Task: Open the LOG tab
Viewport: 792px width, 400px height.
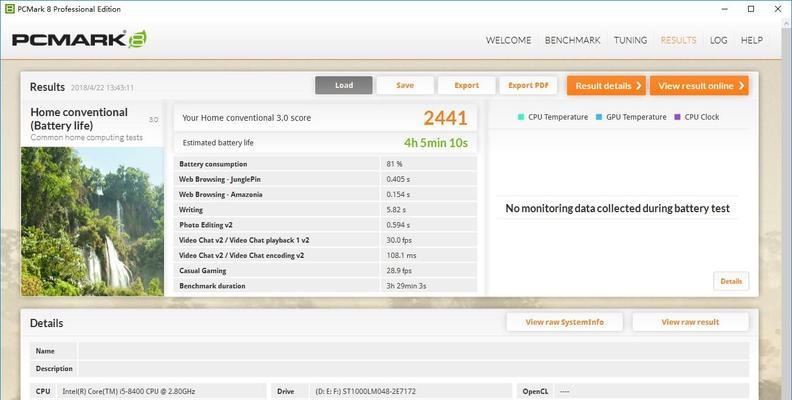Action: pyautogui.click(x=718, y=40)
